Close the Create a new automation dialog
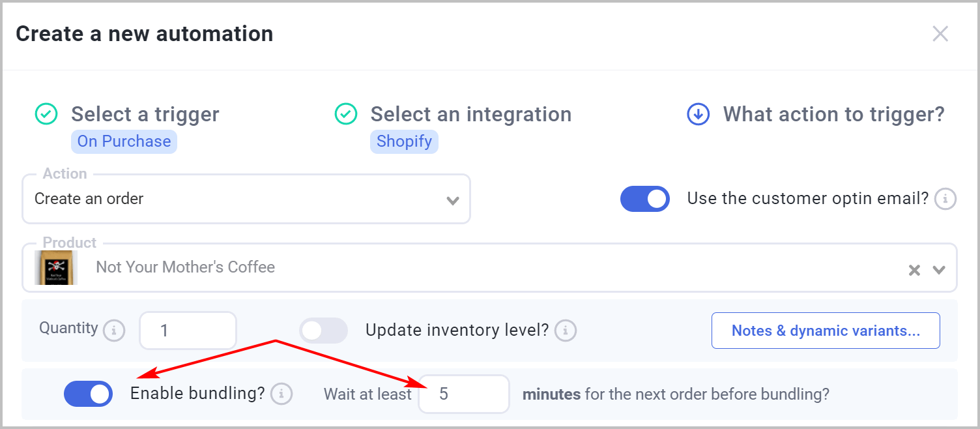 (x=940, y=34)
